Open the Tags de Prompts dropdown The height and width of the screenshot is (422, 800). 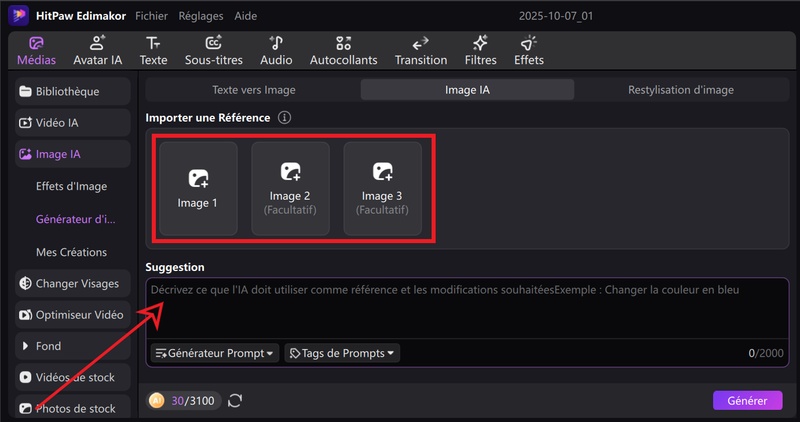click(x=342, y=353)
